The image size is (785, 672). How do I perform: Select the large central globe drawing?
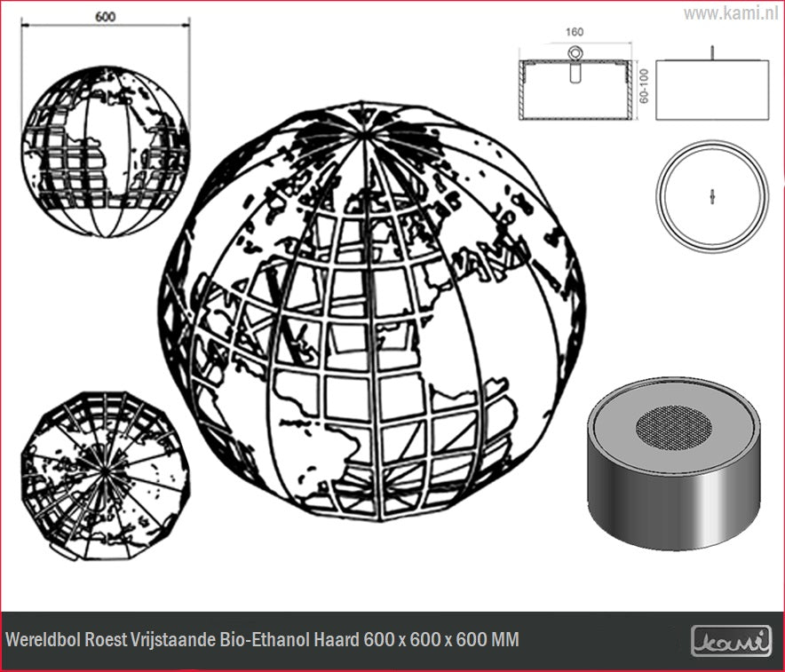373,311
